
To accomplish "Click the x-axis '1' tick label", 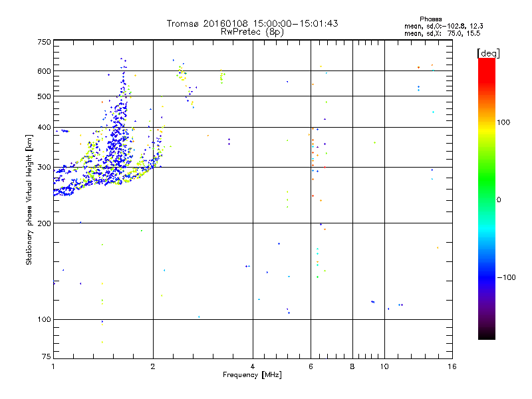I will coord(53,366).
